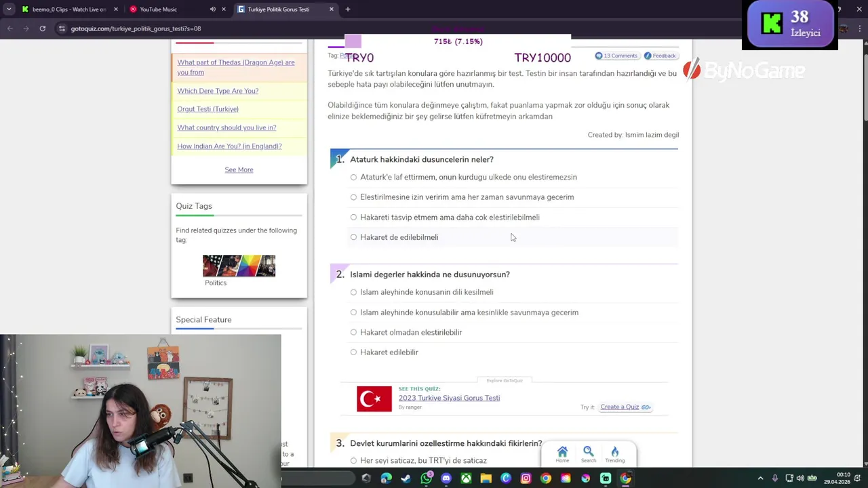Select 'Hakaret edilebilir' answer in question 2
Screen dimensions: 868x488
tap(353, 352)
